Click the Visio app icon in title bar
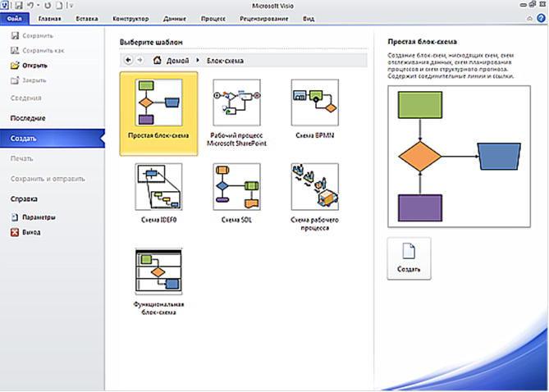Viewport: 549px width, 392px height. click(4, 5)
